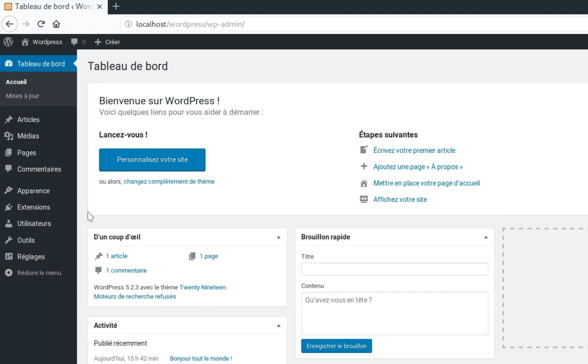Click the Apparence paintbrush icon
Screen dimensions: 588x364
9,190
